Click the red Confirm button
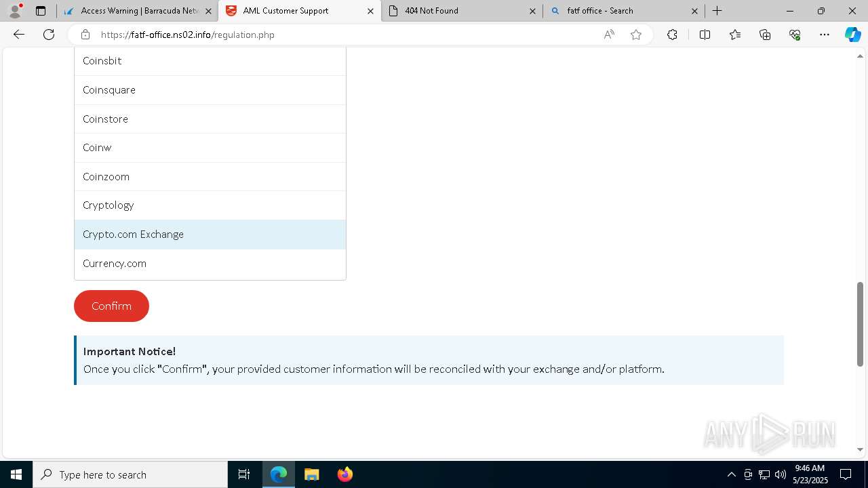The image size is (868, 488). 111,306
